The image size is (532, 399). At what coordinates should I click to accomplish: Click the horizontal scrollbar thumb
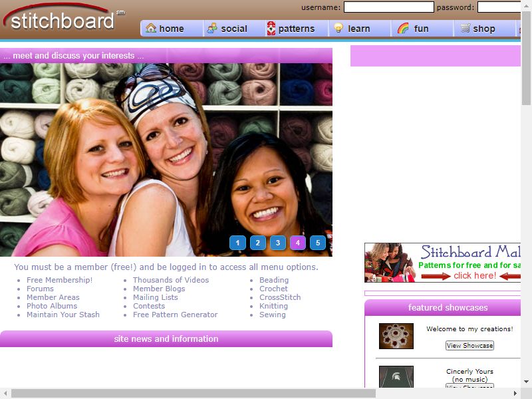click(x=194, y=394)
